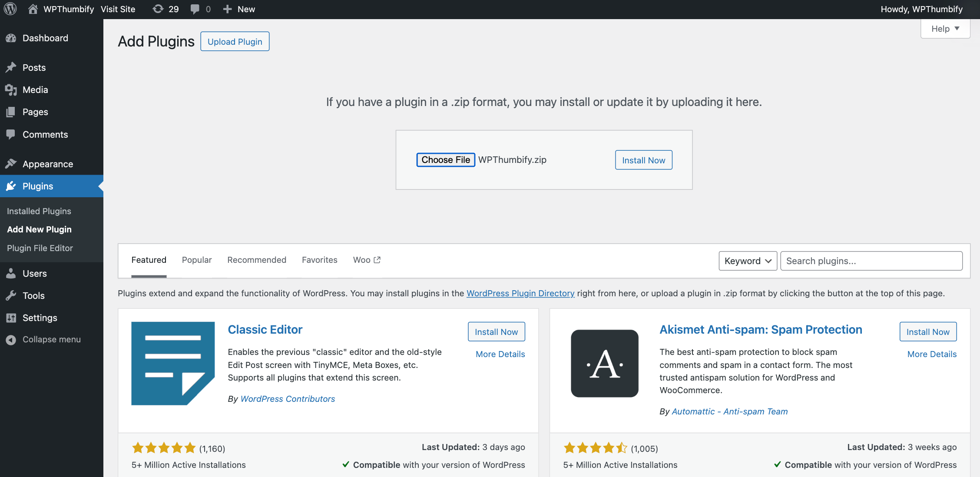Viewport: 980px width, 477px height.
Task: Click the home icon beside WPThumbify
Action: tap(33, 9)
